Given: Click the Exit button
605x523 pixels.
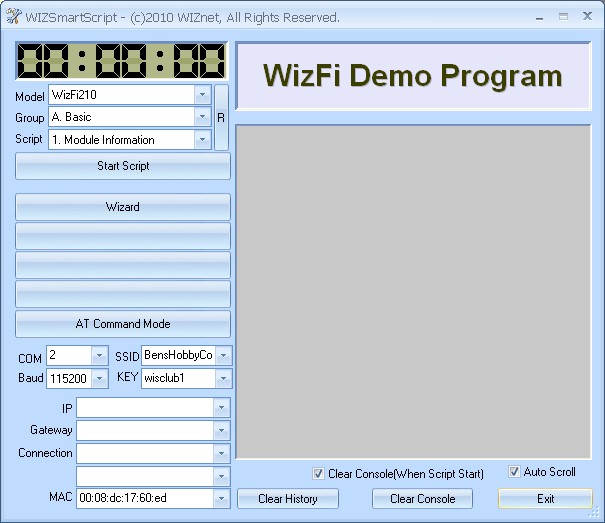Looking at the screenshot, I should (545, 499).
